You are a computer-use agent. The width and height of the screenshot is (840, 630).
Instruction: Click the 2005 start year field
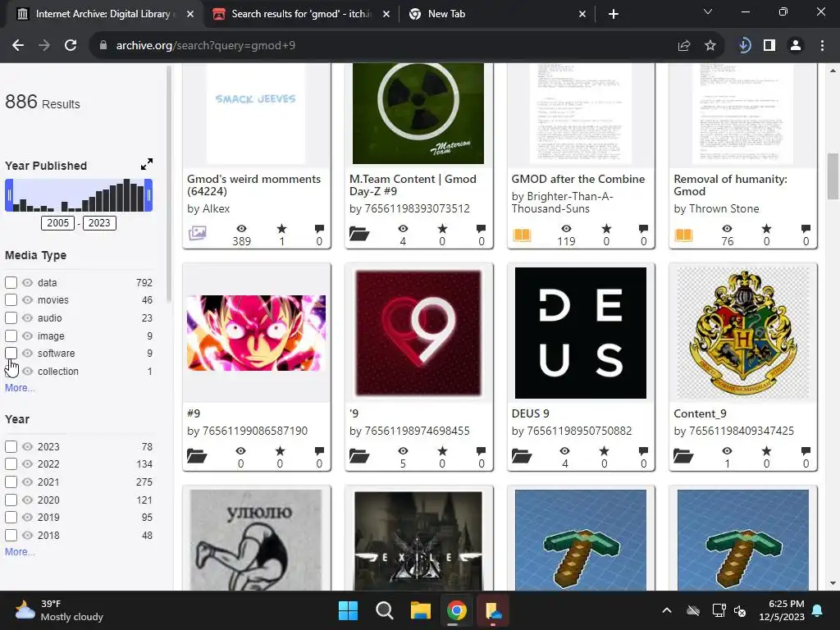(58, 223)
